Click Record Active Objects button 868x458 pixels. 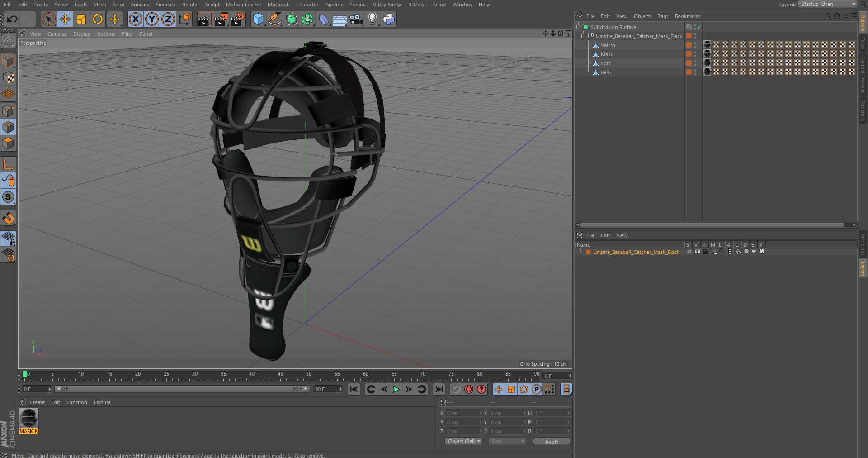(x=456, y=389)
